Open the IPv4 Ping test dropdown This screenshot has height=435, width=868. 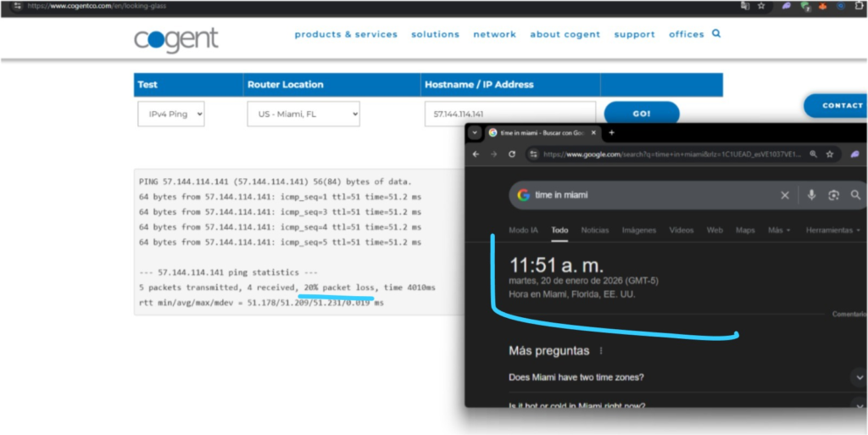[170, 114]
